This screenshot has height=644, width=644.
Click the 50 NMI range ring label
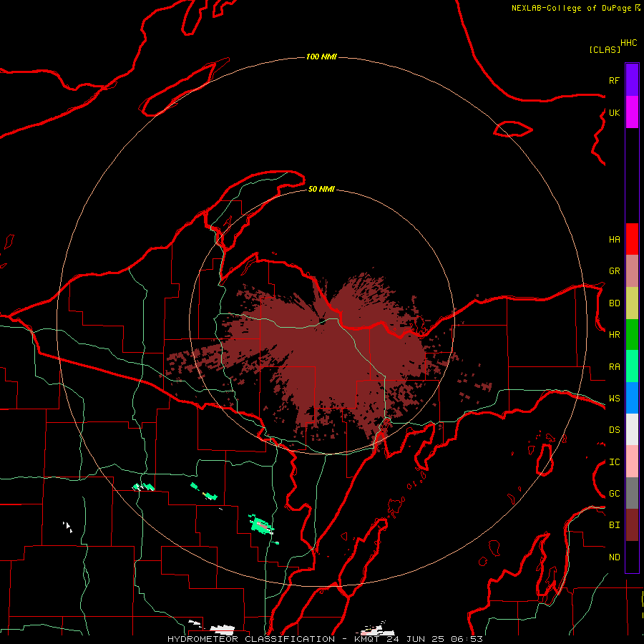321,189
